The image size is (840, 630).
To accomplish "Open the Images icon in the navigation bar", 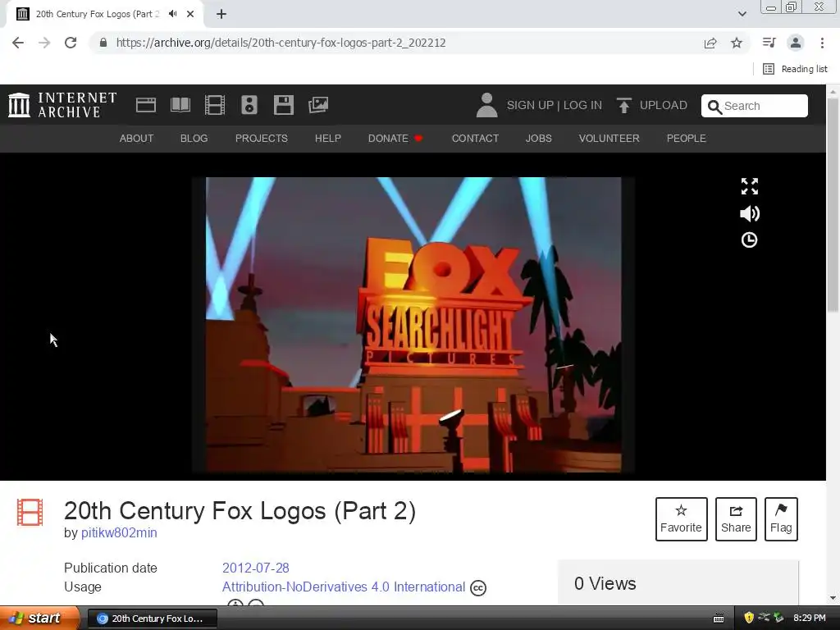I will click(x=318, y=105).
